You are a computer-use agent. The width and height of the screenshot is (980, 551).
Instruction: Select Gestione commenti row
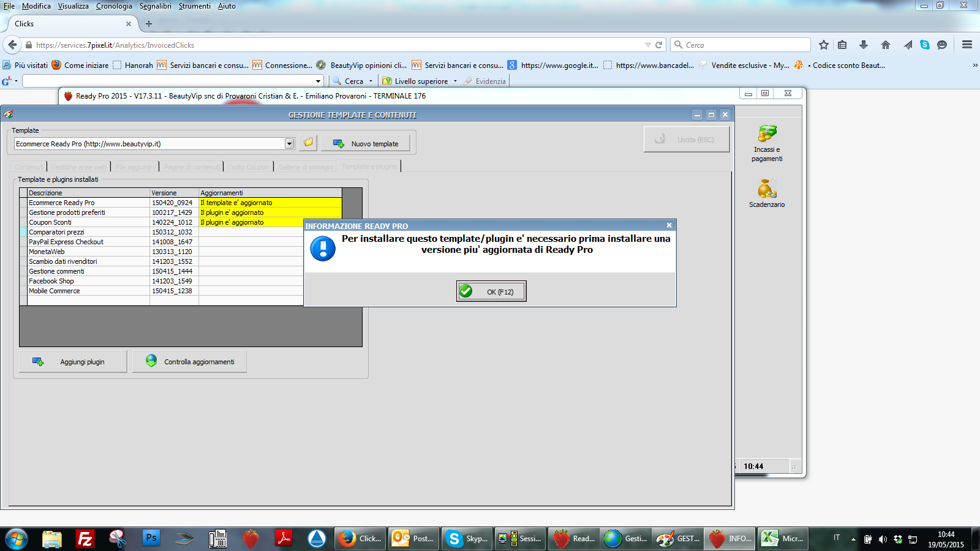tap(162, 271)
